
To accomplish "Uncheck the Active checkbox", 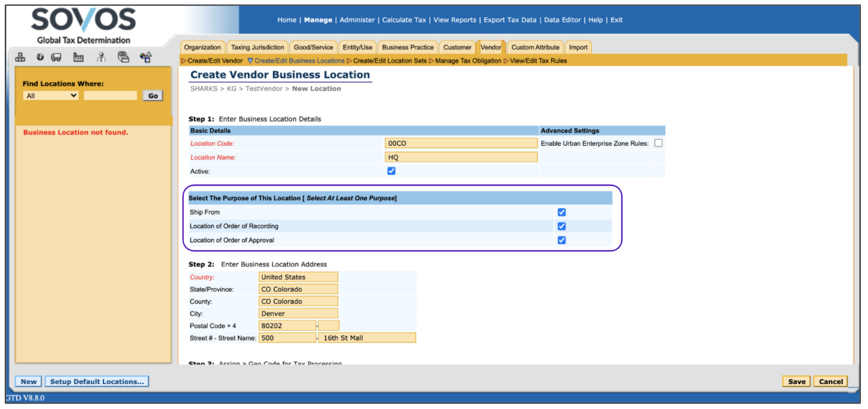I will pos(391,171).
